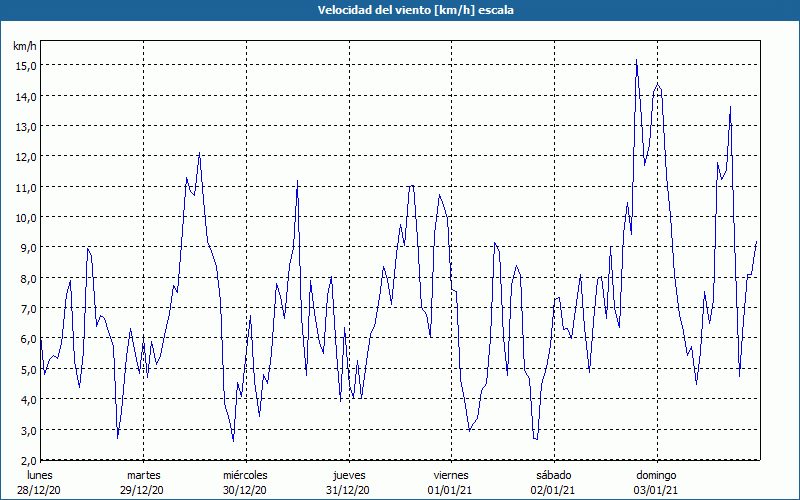Screen dimensions: 800x500
Task: Select the 3,0 y-axis value
Action: 28,430
